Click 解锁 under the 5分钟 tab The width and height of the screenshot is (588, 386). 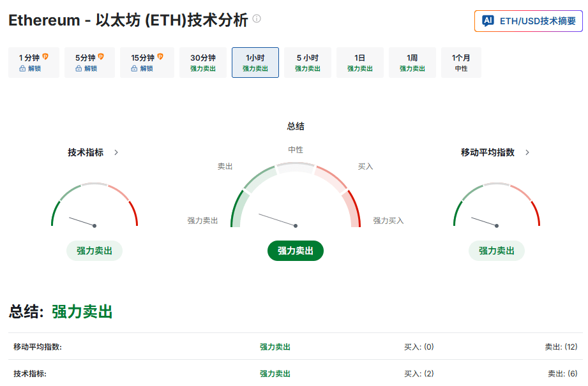click(x=91, y=68)
